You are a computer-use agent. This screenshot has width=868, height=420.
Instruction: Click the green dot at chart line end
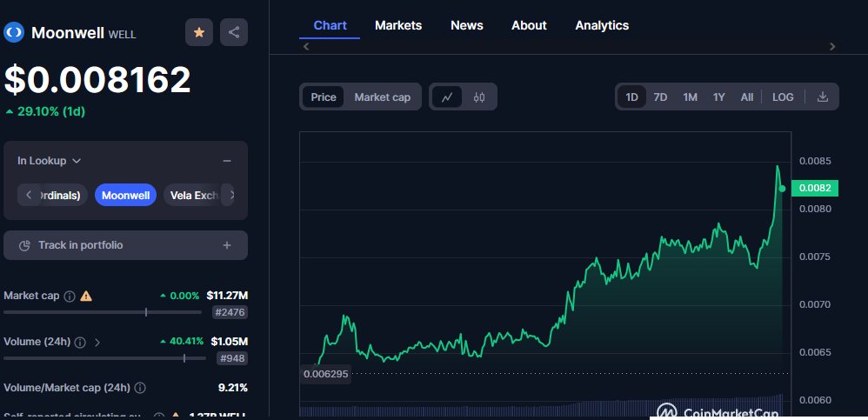782,189
